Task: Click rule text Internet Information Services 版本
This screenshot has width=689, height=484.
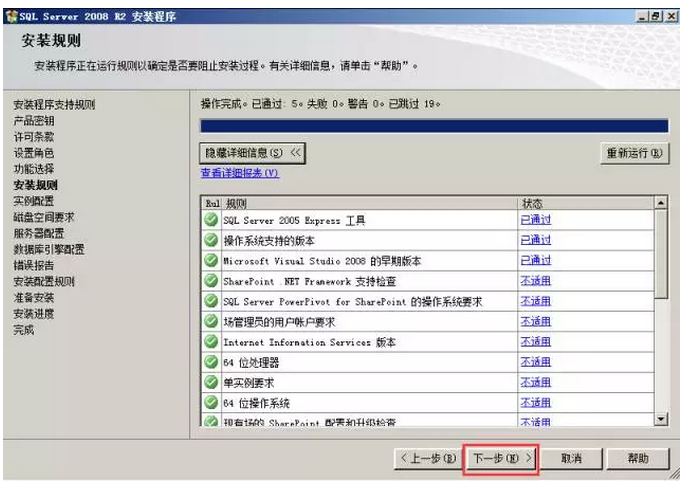Action: [x=309, y=342]
